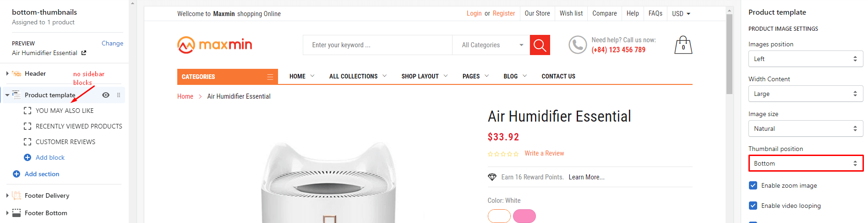Click the maxmin store logo
The image size is (868, 223).
click(x=214, y=45)
